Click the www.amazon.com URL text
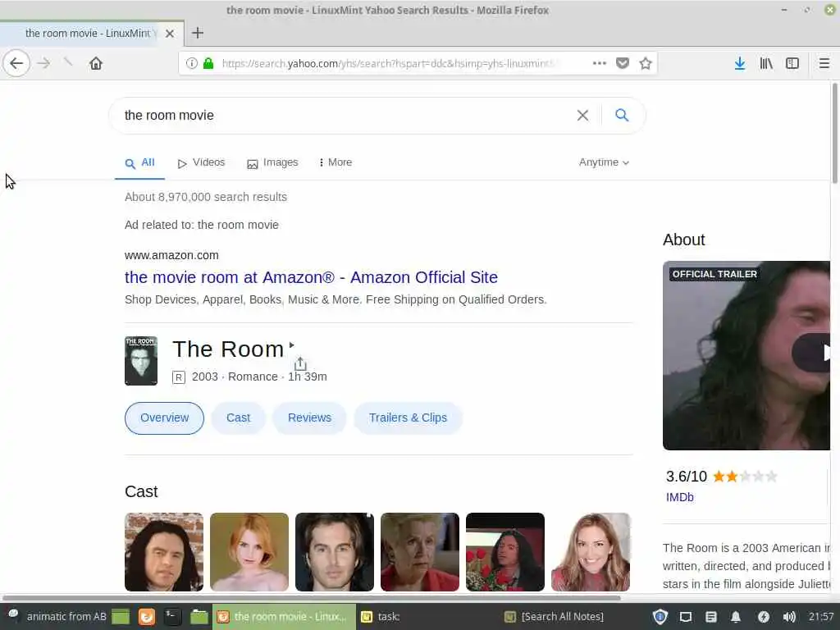Screen dimensions: 840x630 [x=171, y=256]
